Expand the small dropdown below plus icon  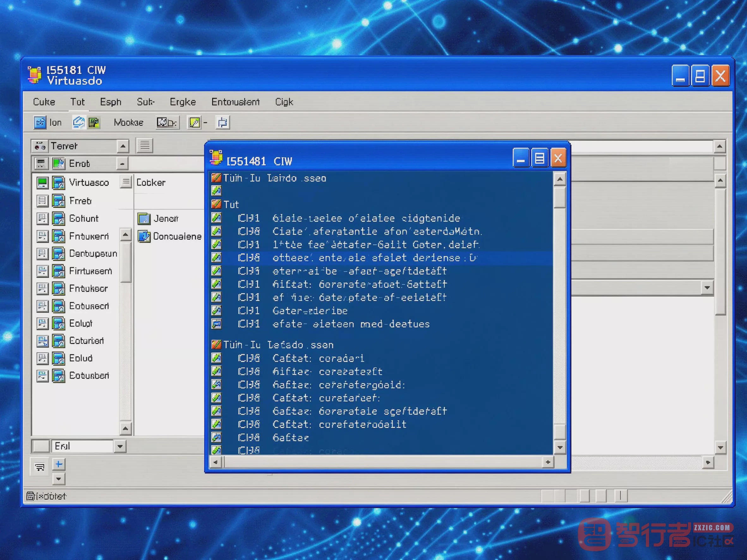point(59,479)
